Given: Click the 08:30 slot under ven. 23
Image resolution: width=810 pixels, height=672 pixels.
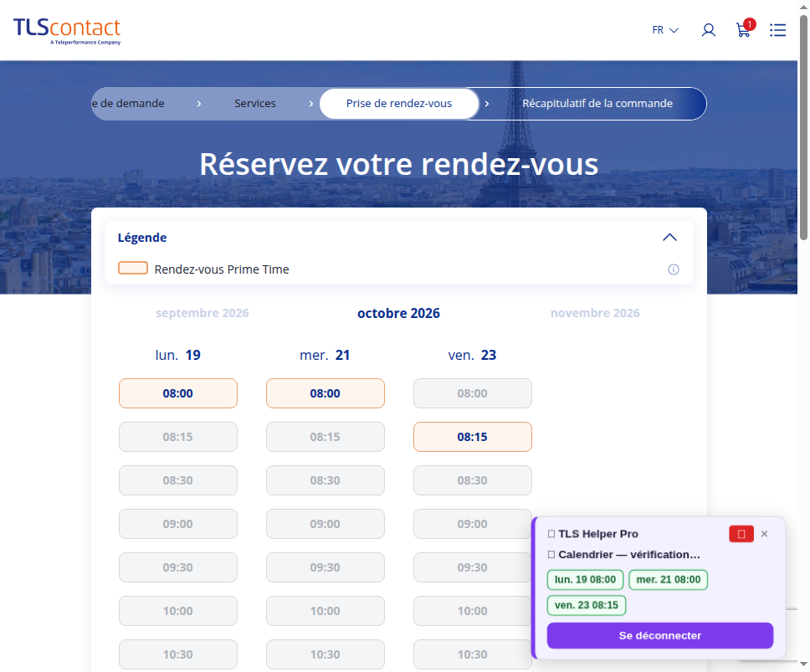Looking at the screenshot, I should click(x=473, y=480).
